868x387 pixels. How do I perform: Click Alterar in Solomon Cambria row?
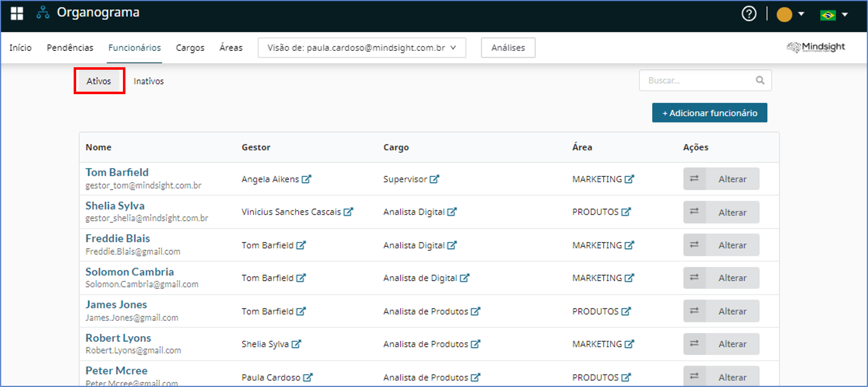(733, 278)
